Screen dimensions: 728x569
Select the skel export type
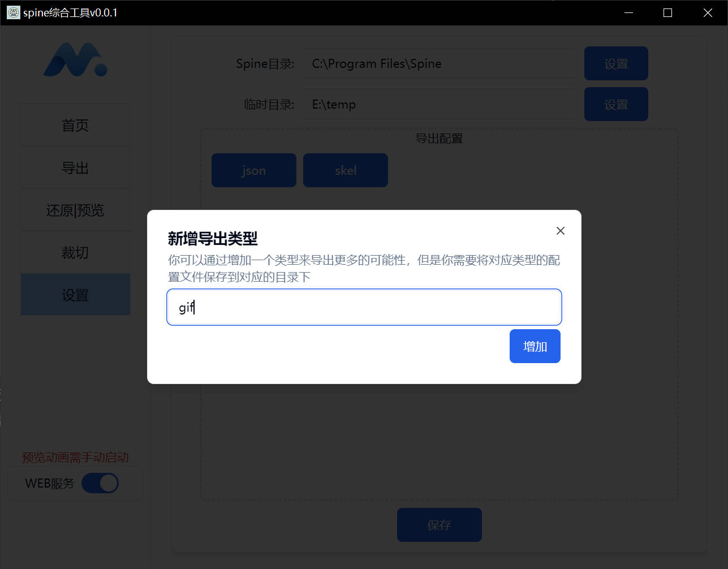(x=345, y=170)
